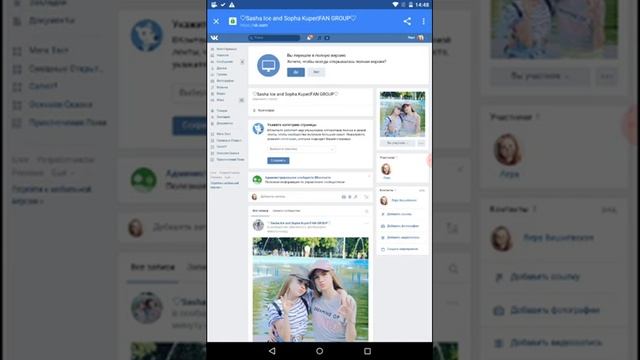Tap the VK logo in the header

[214, 38]
